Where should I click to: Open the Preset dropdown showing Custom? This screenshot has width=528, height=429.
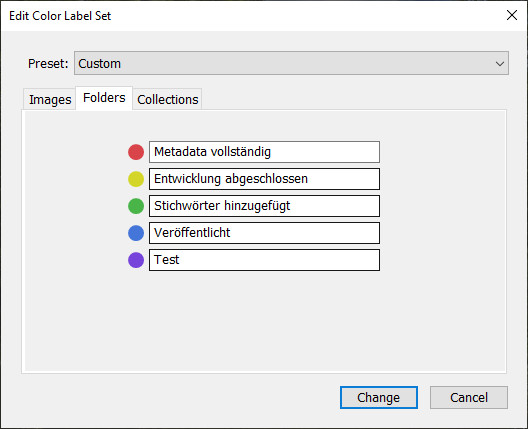tap(291, 63)
